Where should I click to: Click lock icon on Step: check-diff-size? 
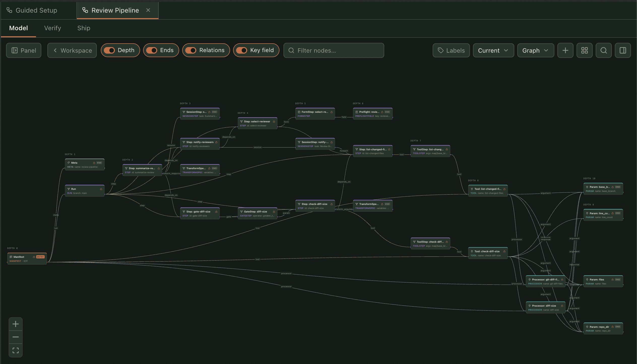[331, 204]
